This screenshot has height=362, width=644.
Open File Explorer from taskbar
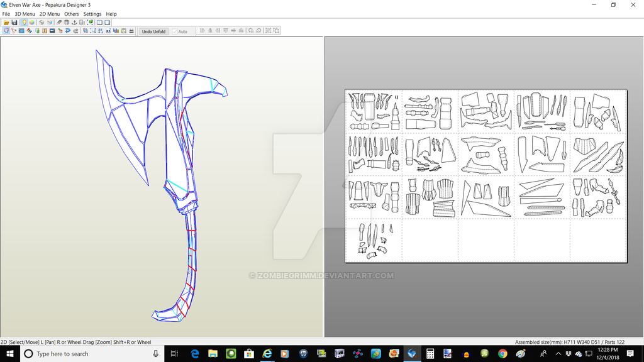pyautogui.click(x=213, y=353)
